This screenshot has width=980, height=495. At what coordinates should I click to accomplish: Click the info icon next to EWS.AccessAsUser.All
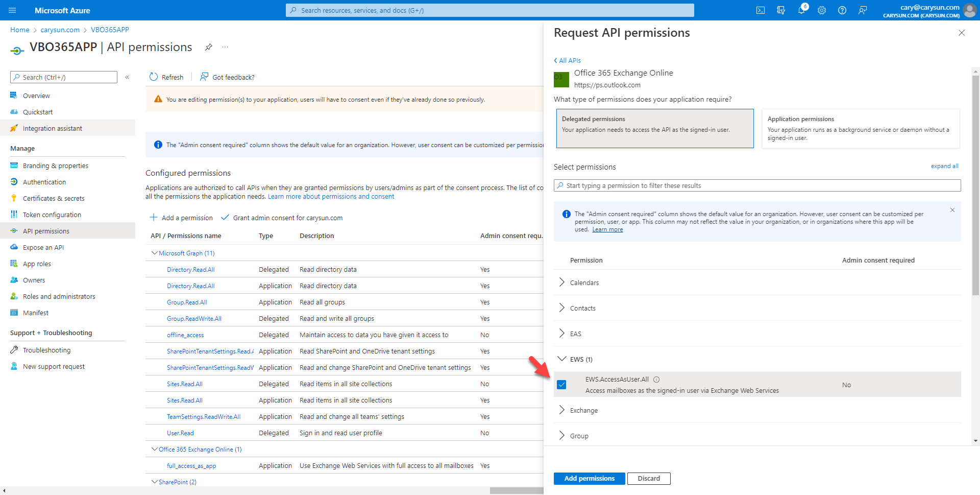pyautogui.click(x=657, y=380)
